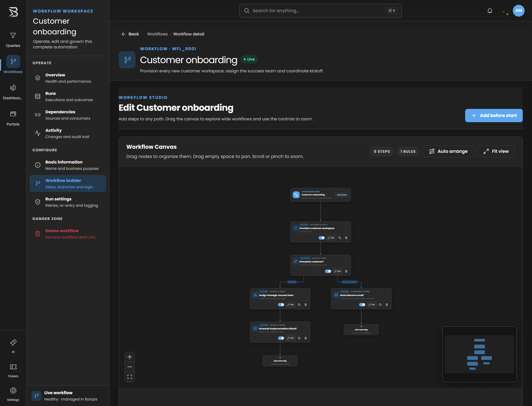Toggle the Enterprise customer? decision switch

[328, 271]
